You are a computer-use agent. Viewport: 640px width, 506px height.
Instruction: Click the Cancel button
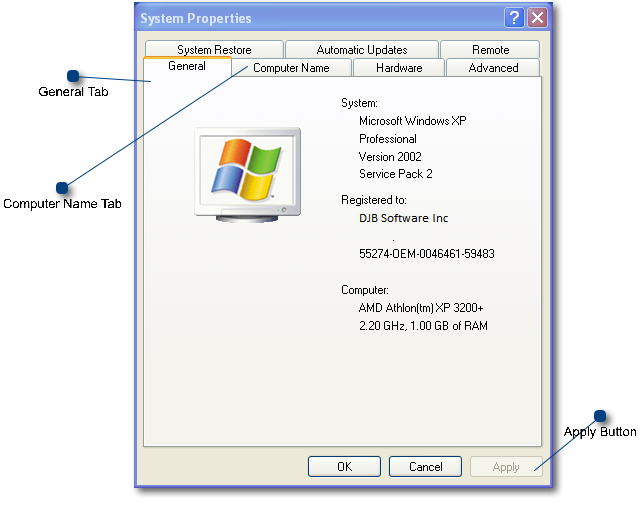click(x=425, y=466)
